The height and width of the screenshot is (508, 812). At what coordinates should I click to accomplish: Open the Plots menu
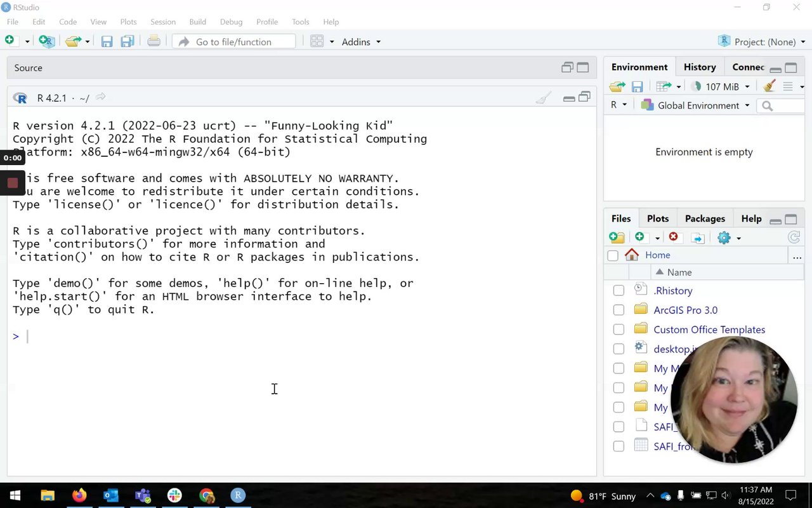point(128,22)
